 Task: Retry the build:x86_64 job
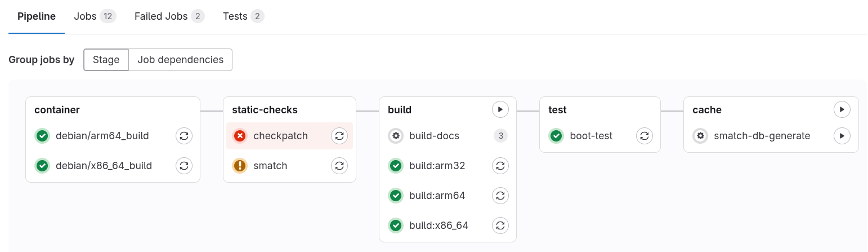click(x=500, y=226)
